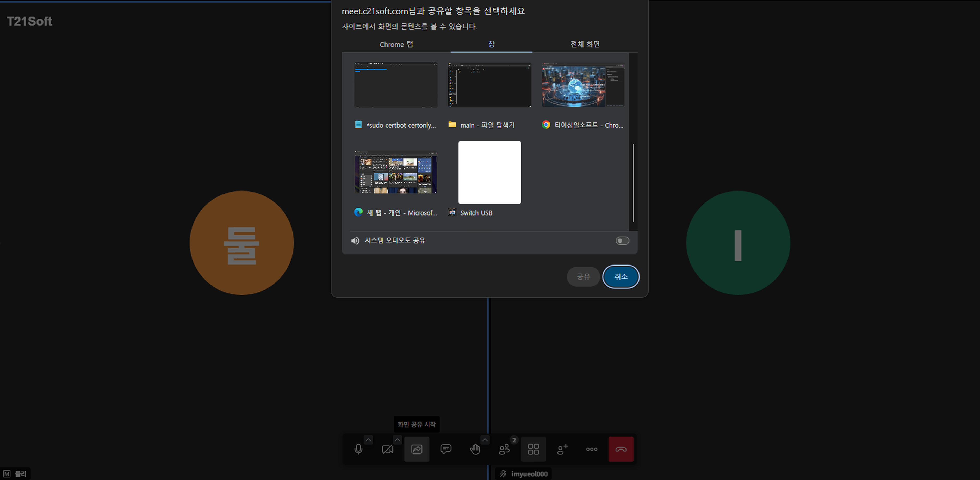Expand camera options chevron
Screen dimensions: 980x480
397,440
